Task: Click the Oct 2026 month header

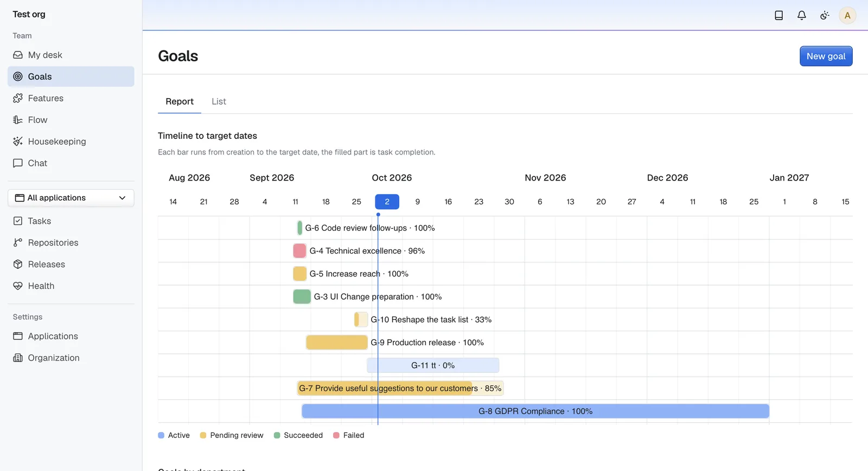Action: tap(392, 178)
